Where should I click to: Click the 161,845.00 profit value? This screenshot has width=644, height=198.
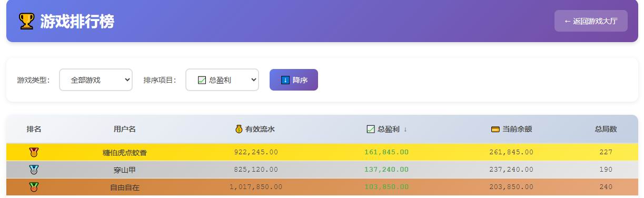coord(387,152)
